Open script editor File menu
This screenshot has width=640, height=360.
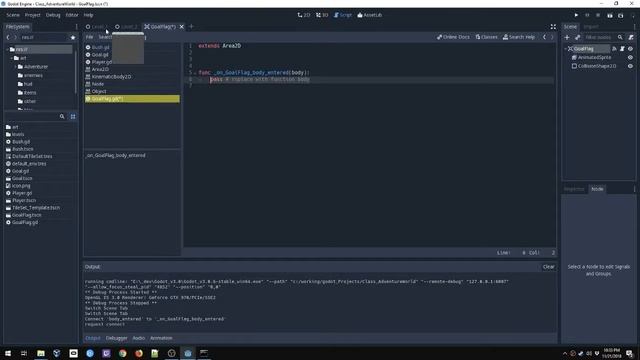point(89,37)
